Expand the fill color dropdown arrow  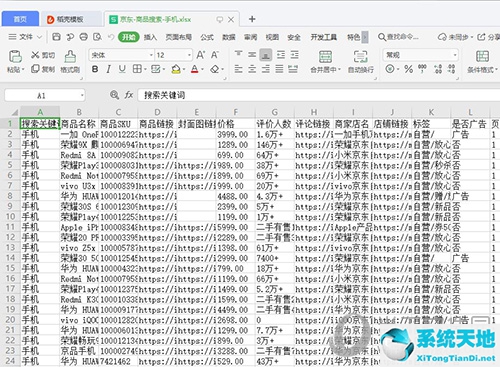pos(183,70)
